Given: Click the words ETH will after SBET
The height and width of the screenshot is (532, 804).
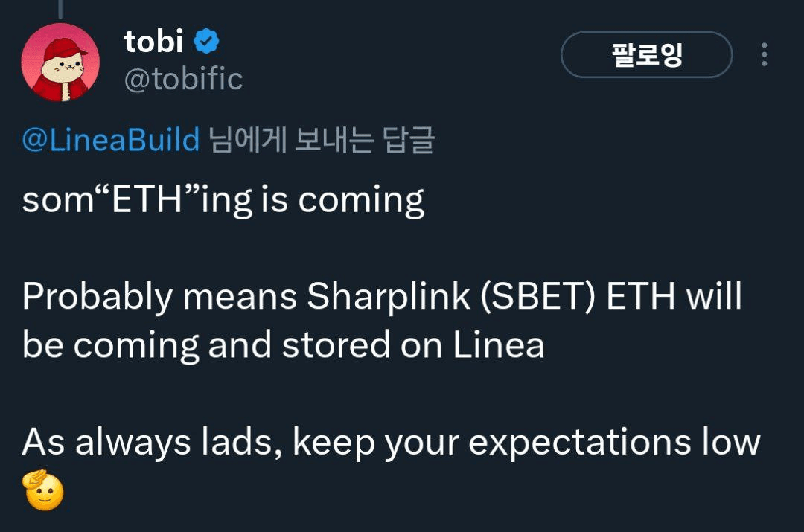Looking at the screenshot, I should point(674,295).
